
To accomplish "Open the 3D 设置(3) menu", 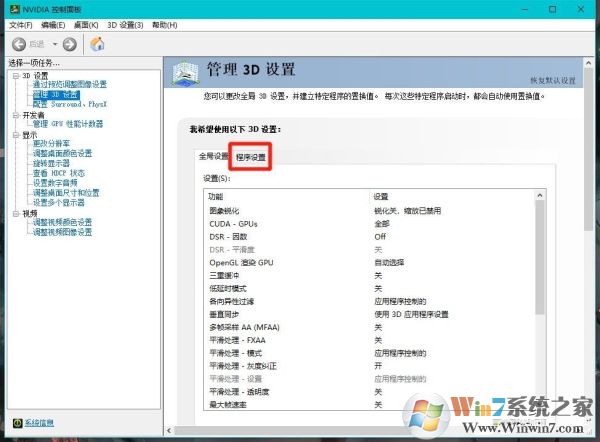I will click(125, 25).
